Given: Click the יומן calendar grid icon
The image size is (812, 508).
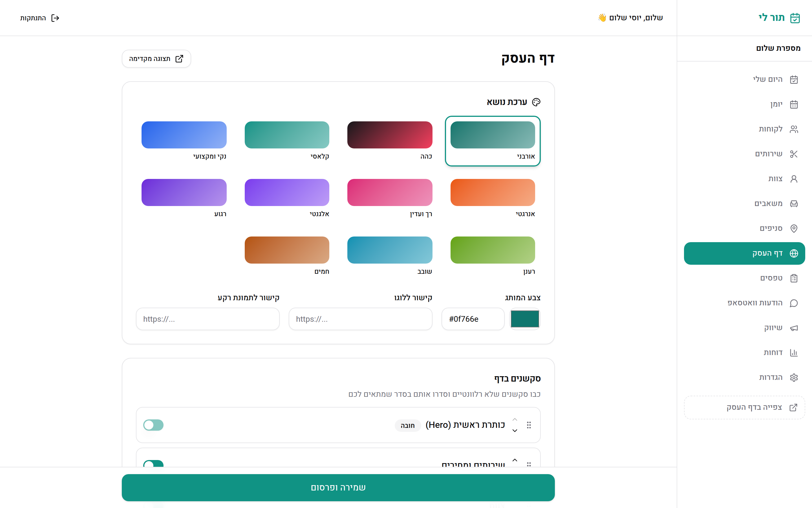Looking at the screenshot, I should click(794, 104).
